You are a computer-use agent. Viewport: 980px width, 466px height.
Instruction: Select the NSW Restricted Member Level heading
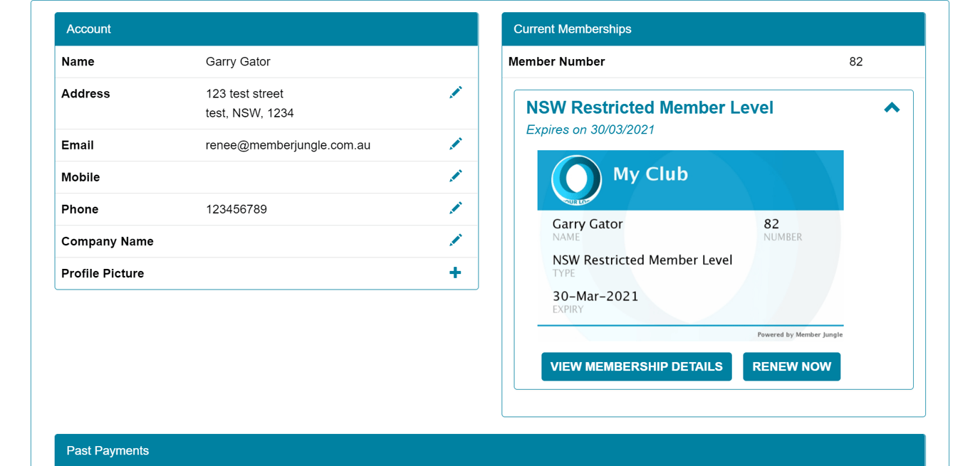[x=650, y=107]
